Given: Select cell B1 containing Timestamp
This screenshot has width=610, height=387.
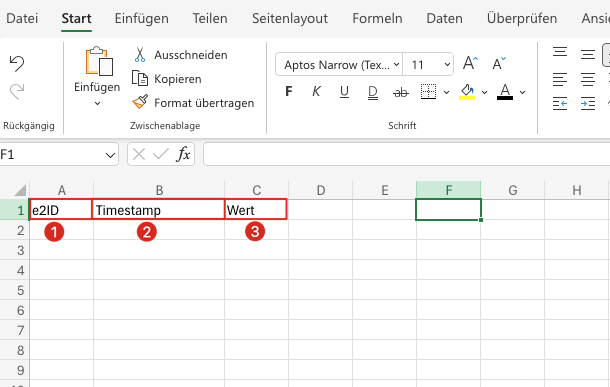Looking at the screenshot, I should (x=158, y=210).
